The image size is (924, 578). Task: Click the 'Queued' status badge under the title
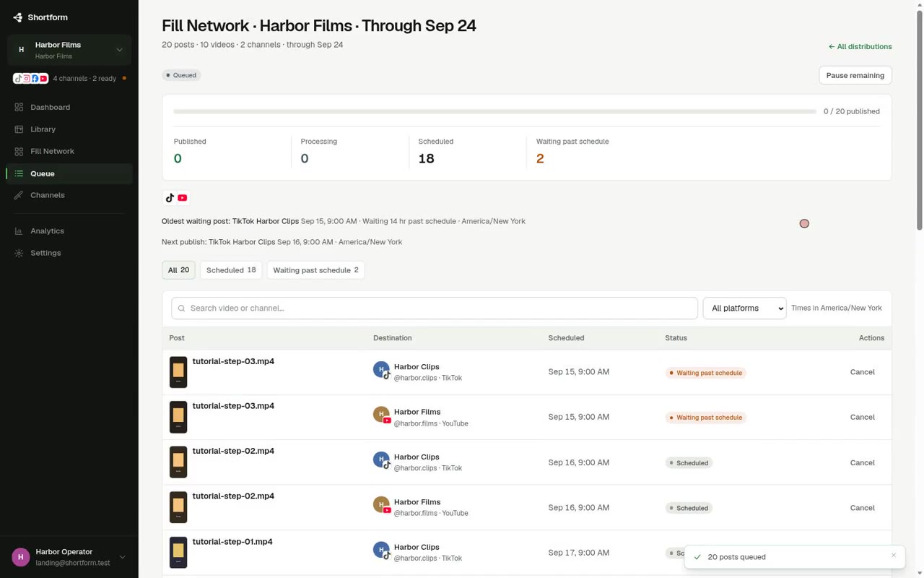(x=181, y=75)
